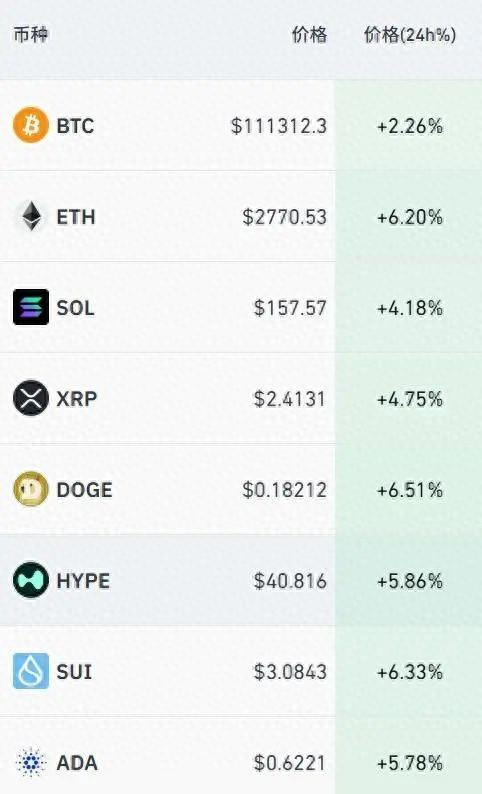Click the XRP logo icon
Viewport: 482px width, 794px height.
(x=31, y=398)
